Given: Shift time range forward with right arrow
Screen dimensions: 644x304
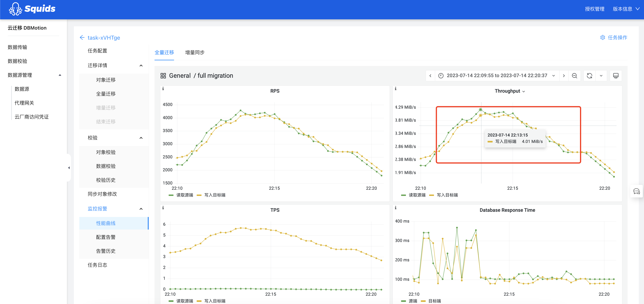Looking at the screenshot, I should click(564, 76).
